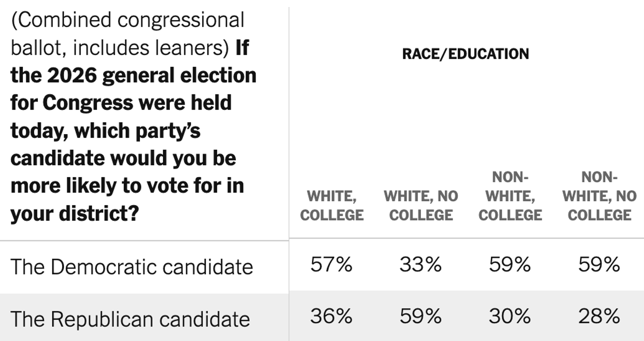Click Republican 30% under Non-White, College

click(510, 317)
